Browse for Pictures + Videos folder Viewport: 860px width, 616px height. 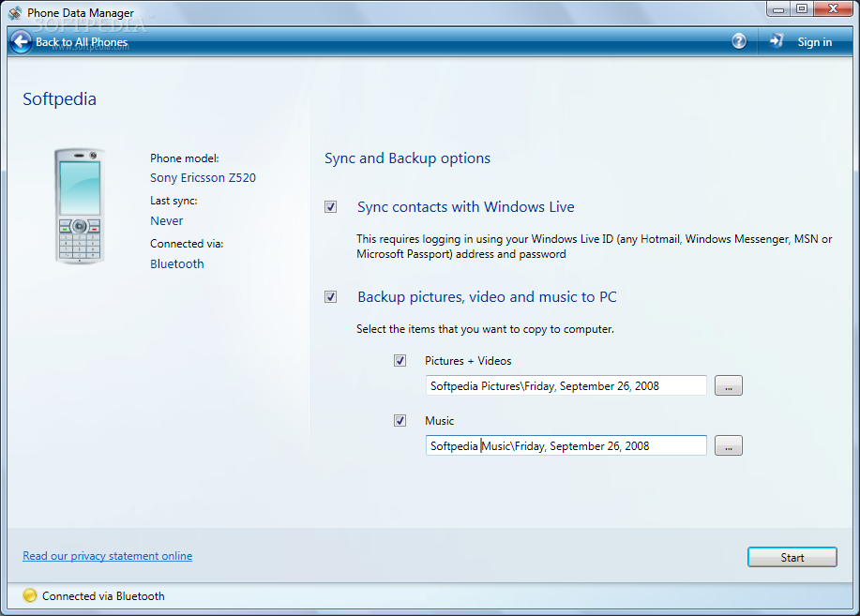[x=729, y=385]
